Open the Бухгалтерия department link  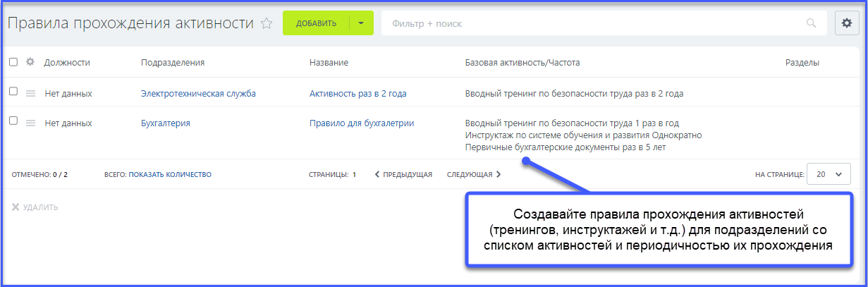pyautogui.click(x=165, y=123)
